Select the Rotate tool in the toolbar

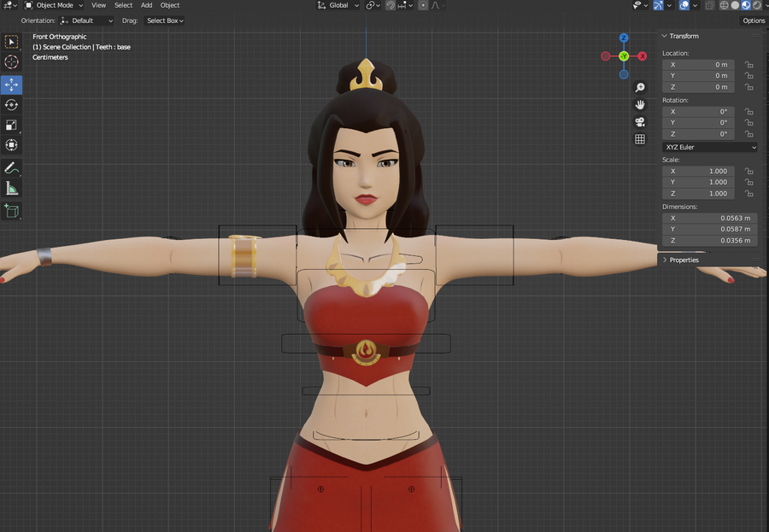[x=11, y=104]
